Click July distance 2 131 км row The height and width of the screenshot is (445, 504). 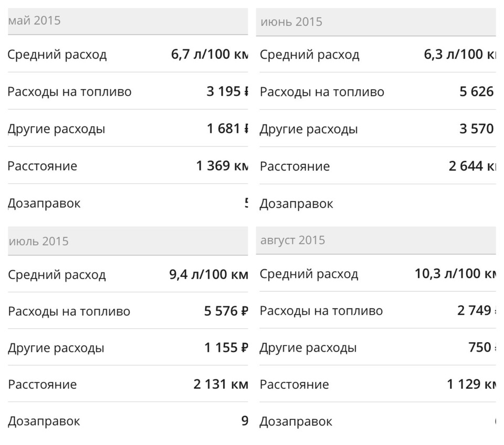pos(128,384)
